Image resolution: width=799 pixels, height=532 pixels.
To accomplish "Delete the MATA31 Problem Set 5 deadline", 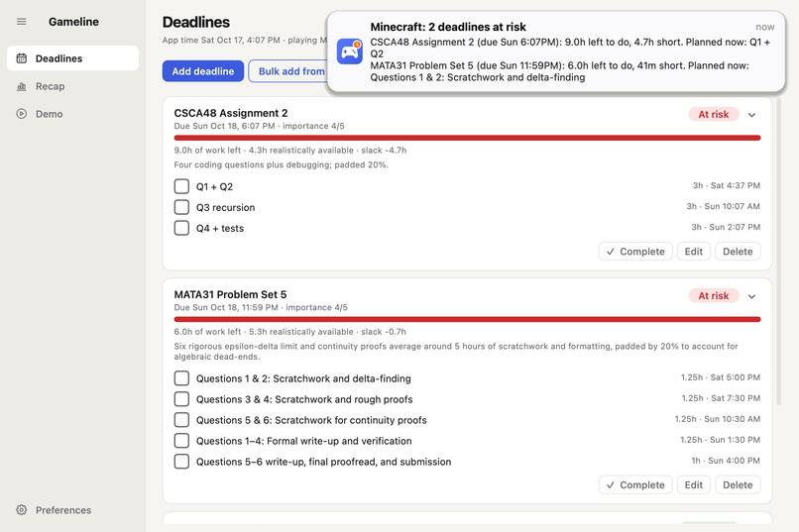I will pos(738,485).
